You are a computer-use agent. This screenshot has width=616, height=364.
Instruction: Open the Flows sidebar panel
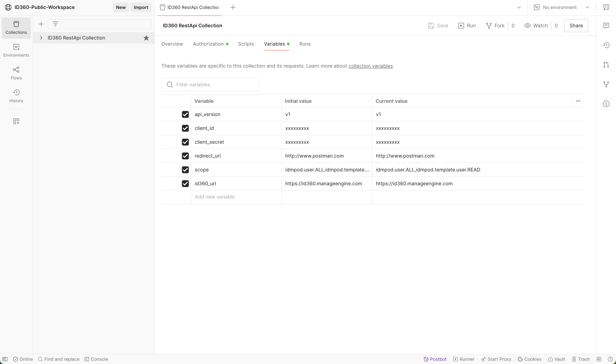click(16, 73)
